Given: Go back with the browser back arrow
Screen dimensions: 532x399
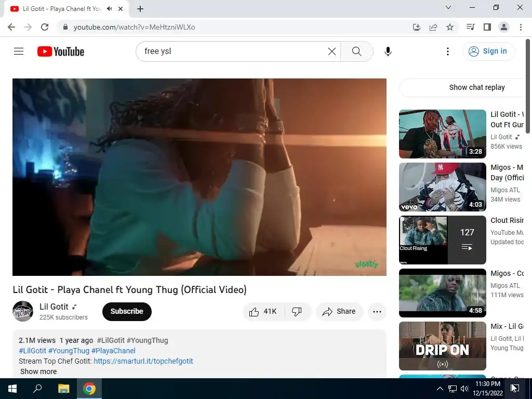Looking at the screenshot, I should (11, 27).
